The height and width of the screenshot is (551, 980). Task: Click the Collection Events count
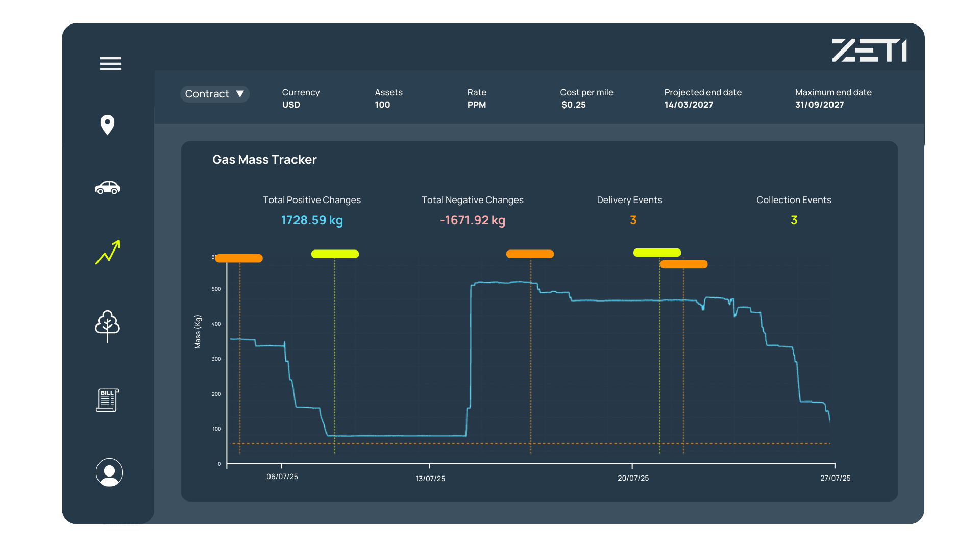794,220
